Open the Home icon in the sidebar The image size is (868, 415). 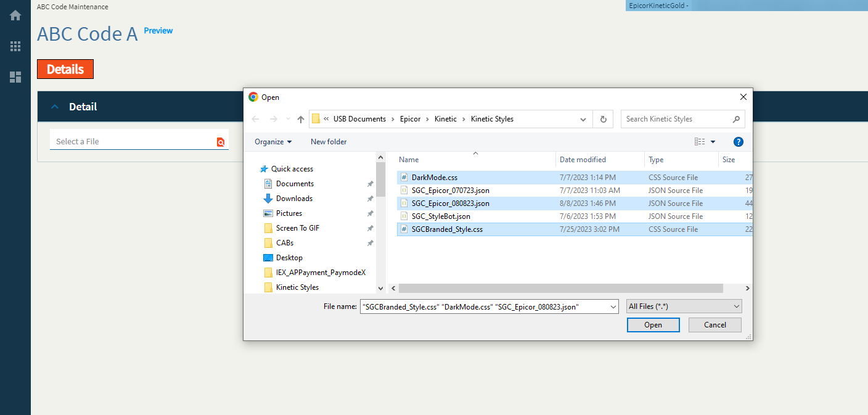click(15, 15)
